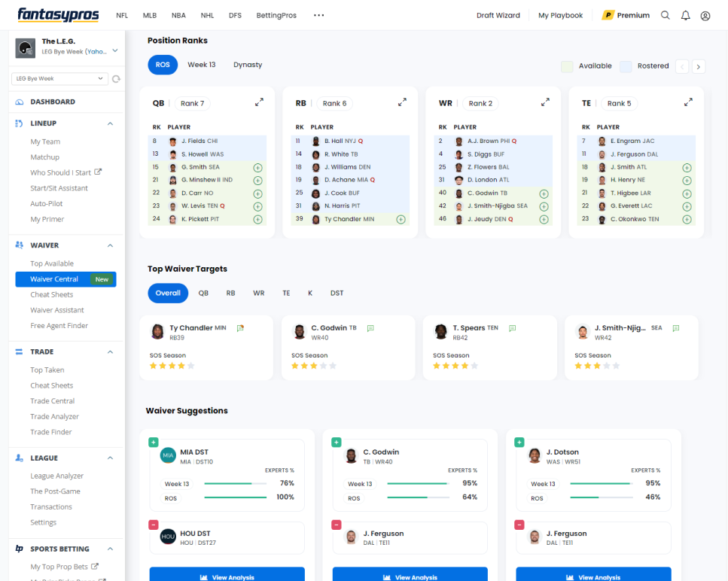The image size is (728, 581).
Task: Add K. Pickett PIT via plus icon
Action: 257,220
